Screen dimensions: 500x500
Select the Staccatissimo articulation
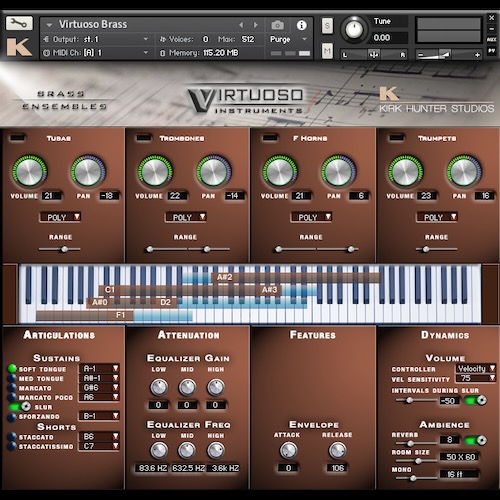tap(12, 446)
